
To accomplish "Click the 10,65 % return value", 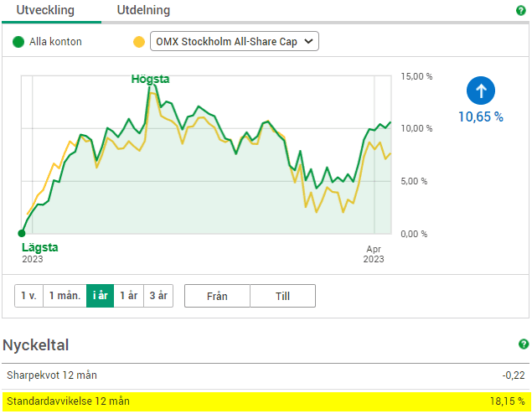I will (x=481, y=117).
